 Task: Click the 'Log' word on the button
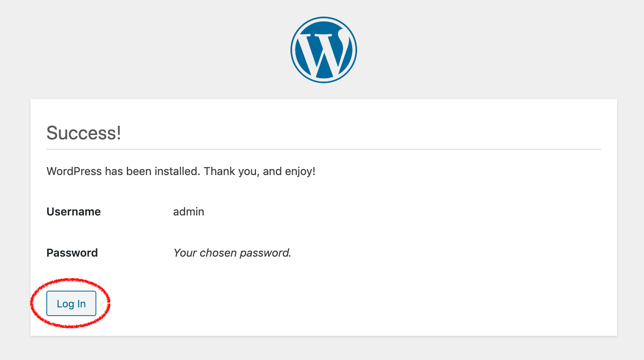(65, 304)
